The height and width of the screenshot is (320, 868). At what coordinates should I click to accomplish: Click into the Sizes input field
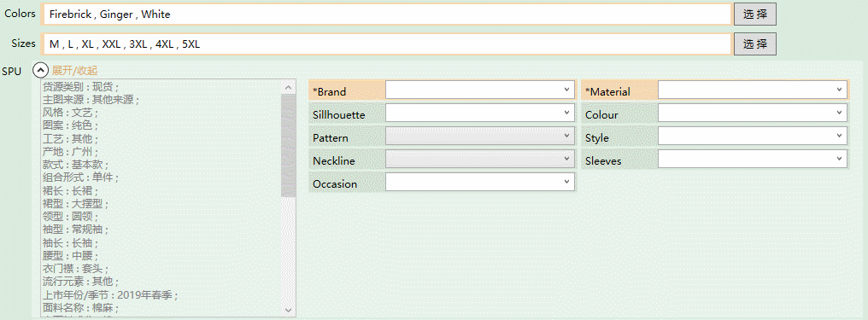387,44
